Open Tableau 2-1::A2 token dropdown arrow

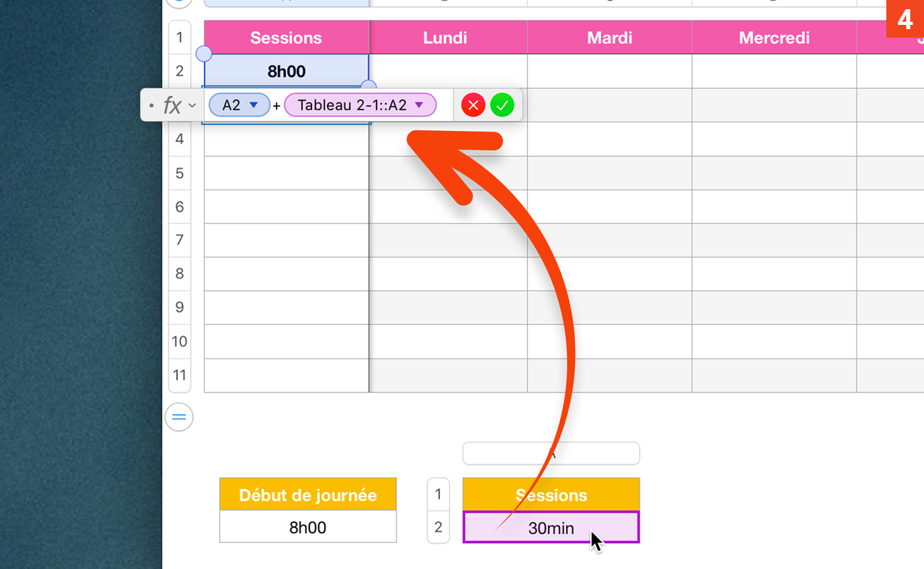[x=419, y=105]
